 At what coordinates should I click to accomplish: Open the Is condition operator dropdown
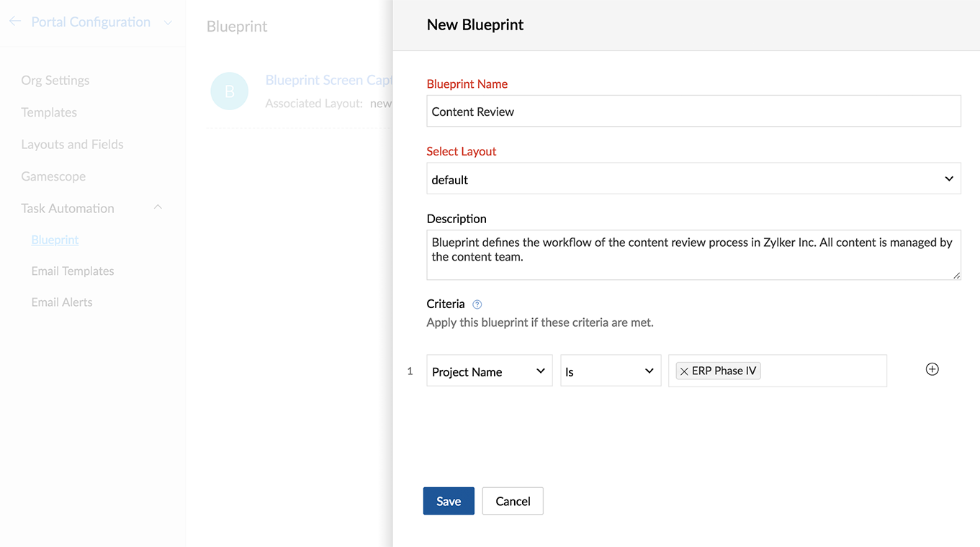click(610, 371)
